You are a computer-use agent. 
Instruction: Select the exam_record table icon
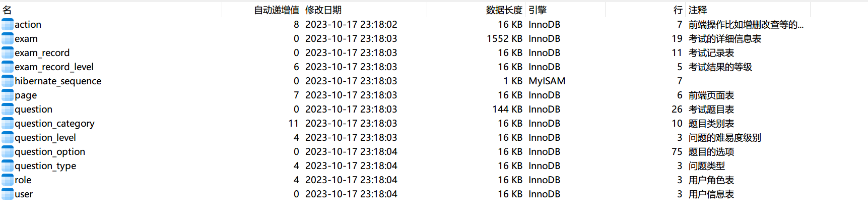click(x=8, y=52)
